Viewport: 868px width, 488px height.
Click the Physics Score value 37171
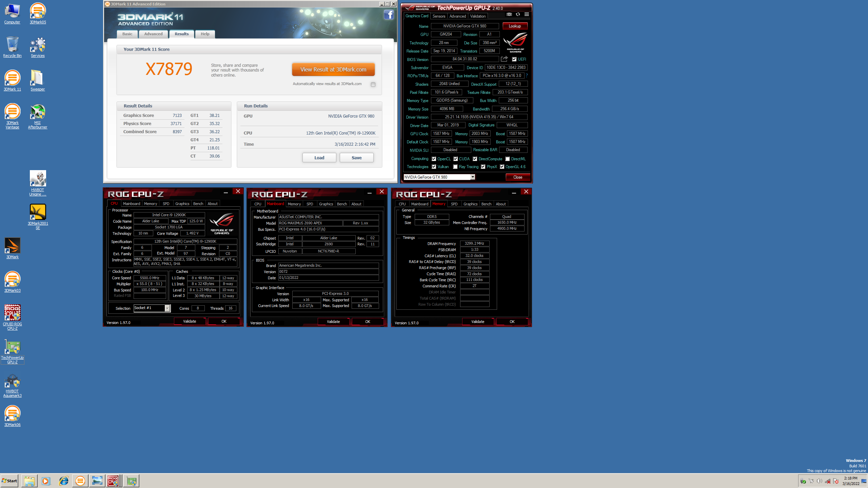176,124
